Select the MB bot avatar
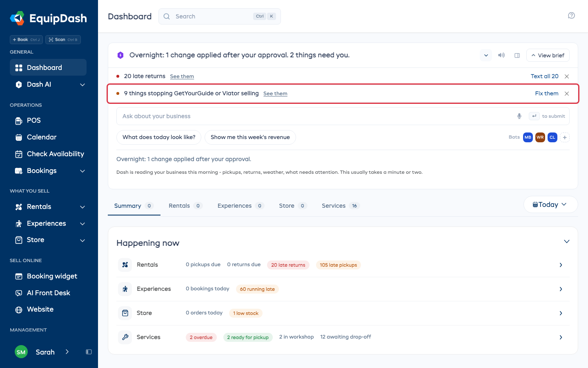Image resolution: width=588 pixels, height=368 pixels. [528, 137]
